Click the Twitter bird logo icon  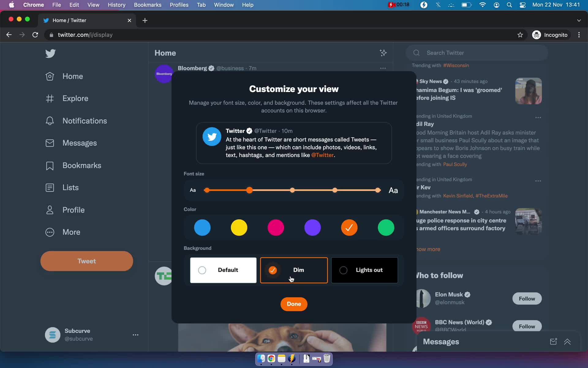click(x=50, y=52)
